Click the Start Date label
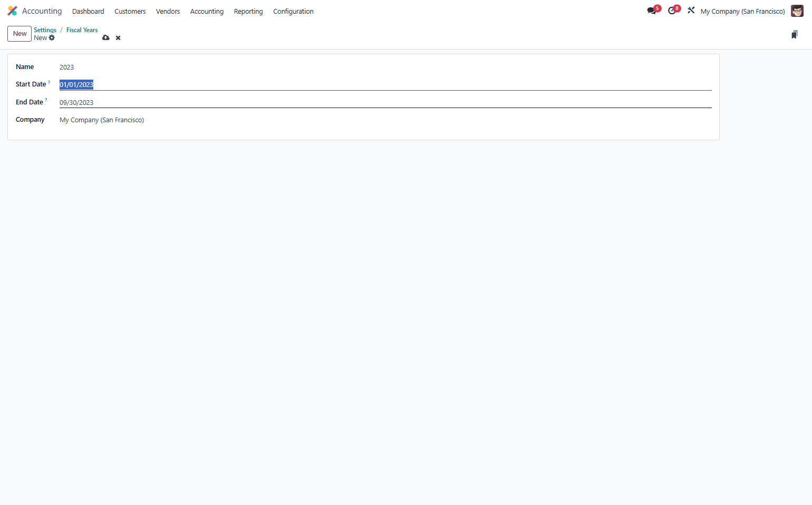Viewport: 812px width, 505px height. click(31, 84)
